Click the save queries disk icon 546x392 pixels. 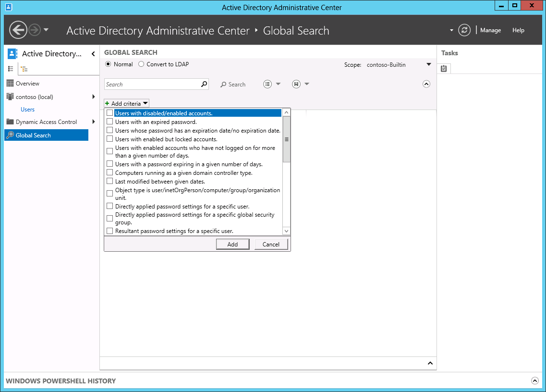[296, 84]
